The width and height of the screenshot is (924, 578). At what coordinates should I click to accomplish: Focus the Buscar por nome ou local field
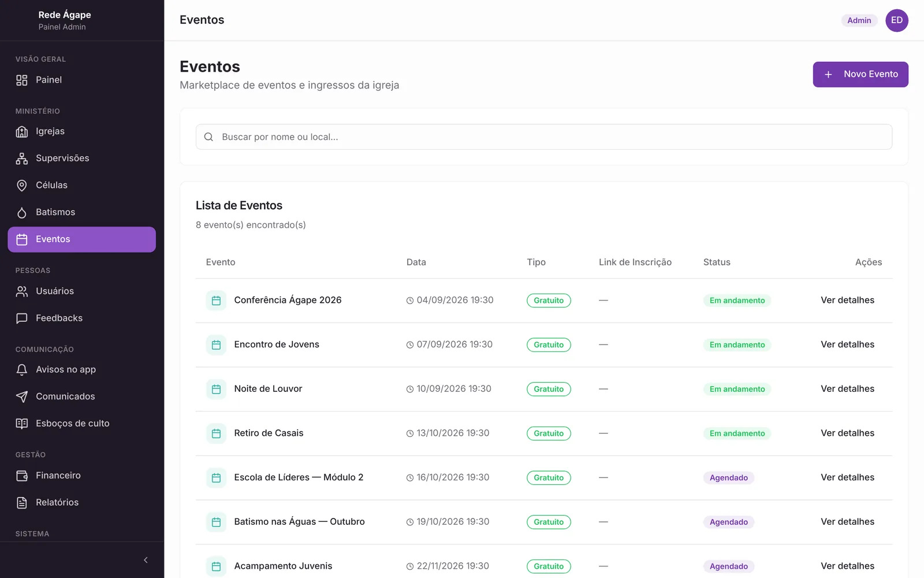click(544, 137)
